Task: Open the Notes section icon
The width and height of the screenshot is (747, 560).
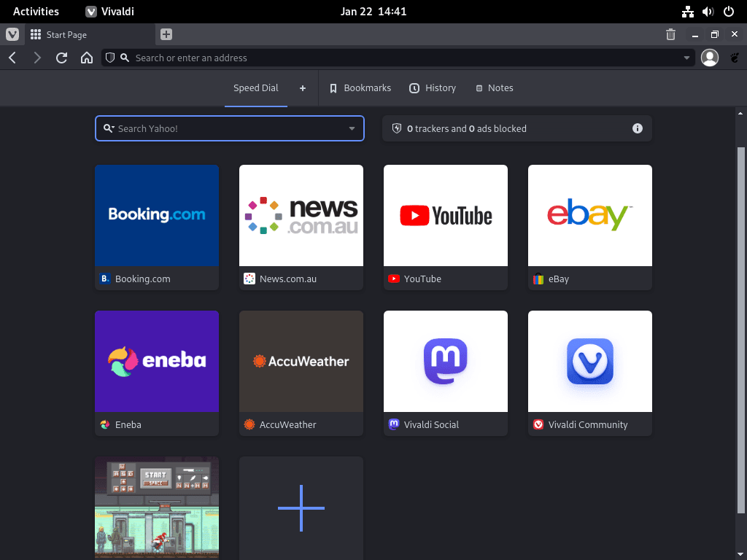Action: click(479, 87)
